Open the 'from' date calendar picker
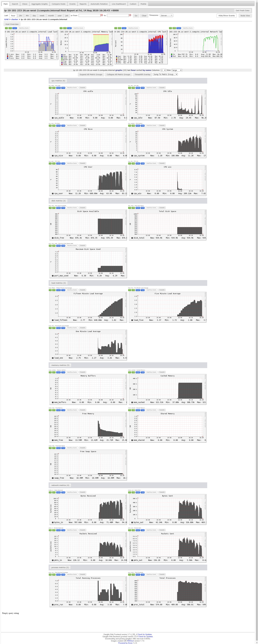The height and width of the screenshot is (644, 258). [x=101, y=15]
